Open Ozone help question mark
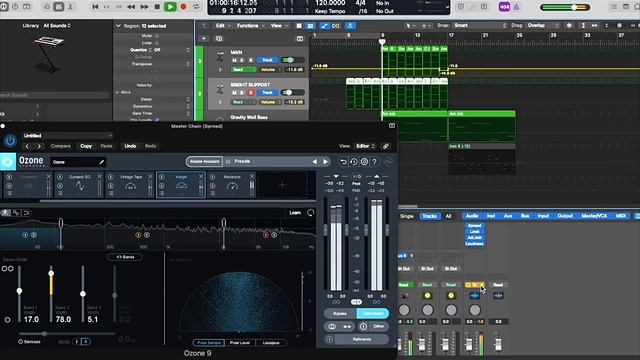This screenshot has width=640, height=360. [374, 162]
